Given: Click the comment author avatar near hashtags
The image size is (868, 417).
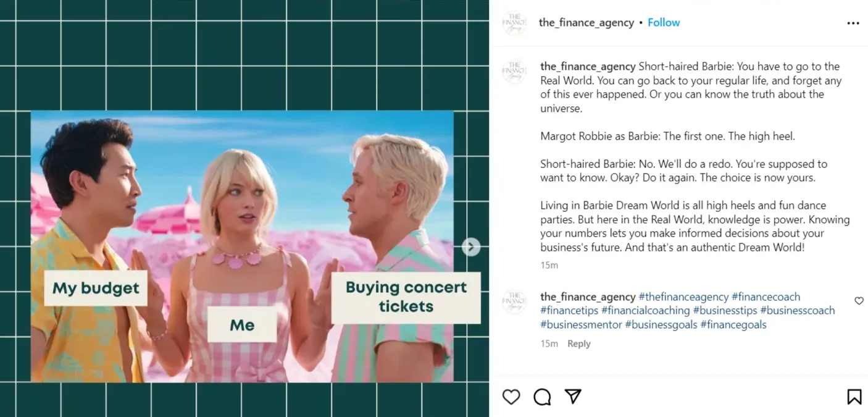Looking at the screenshot, I should point(514,302).
